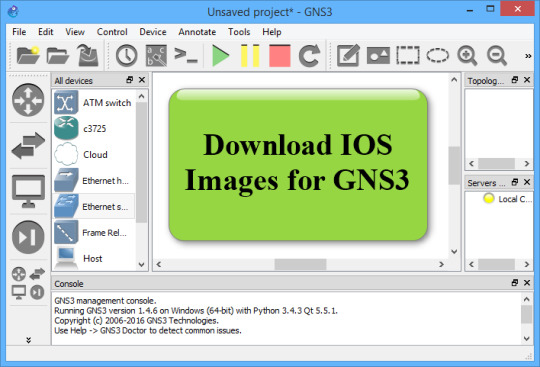Viewport: 540px width, 367px height.
Task: Select ATM switch device
Action: tap(94, 102)
